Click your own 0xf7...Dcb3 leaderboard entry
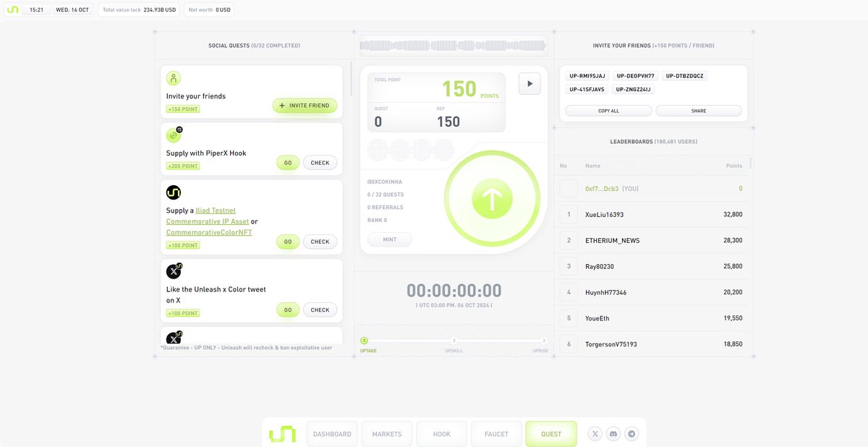Image resolution: width=868 pixels, height=447 pixels. tap(654, 189)
